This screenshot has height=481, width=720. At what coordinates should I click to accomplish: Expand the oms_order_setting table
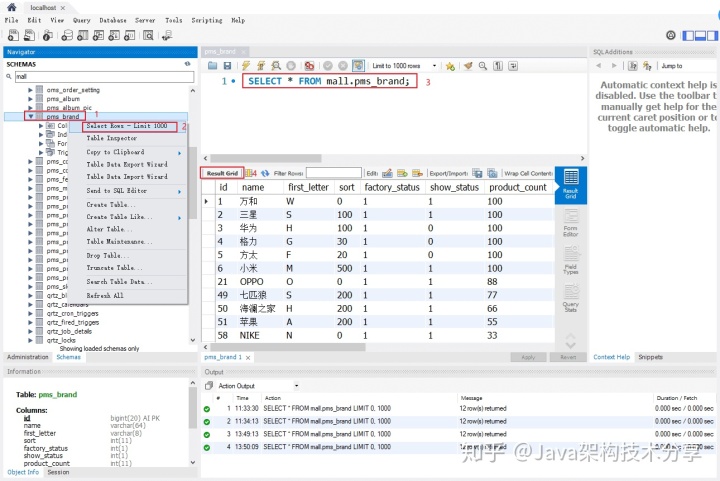pyautogui.click(x=31, y=90)
